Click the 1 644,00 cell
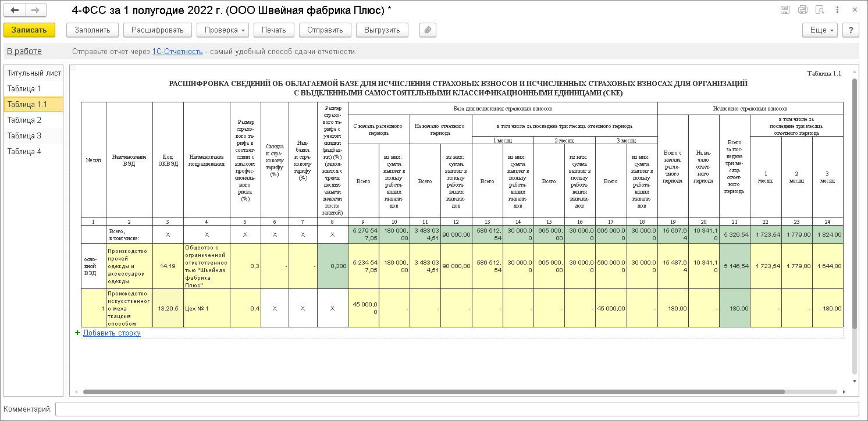 click(827, 266)
